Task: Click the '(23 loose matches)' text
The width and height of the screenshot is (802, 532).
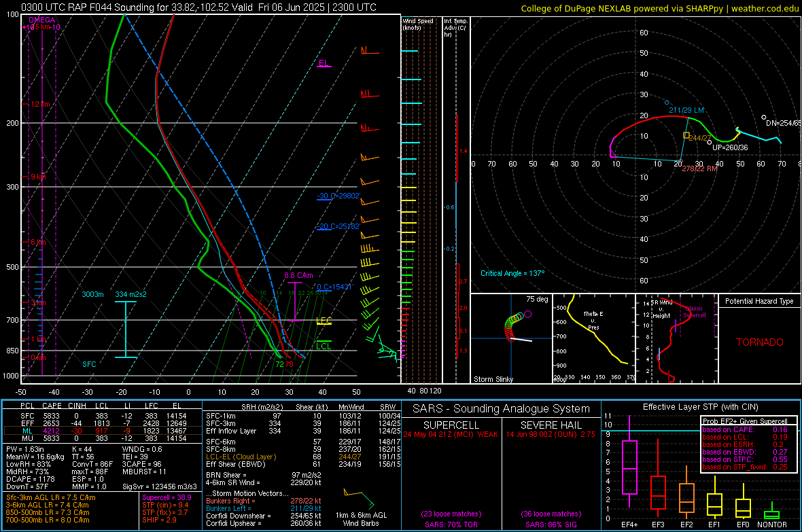Action: [x=451, y=514]
